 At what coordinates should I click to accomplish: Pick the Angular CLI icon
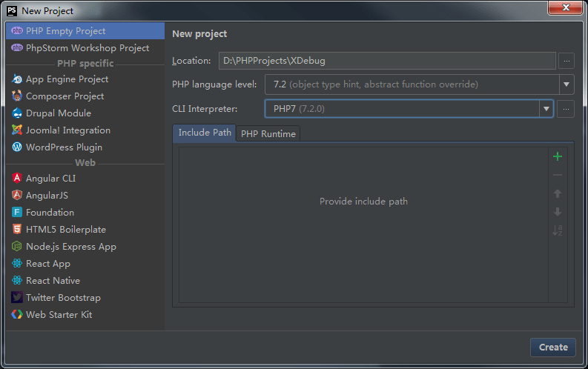tap(17, 178)
